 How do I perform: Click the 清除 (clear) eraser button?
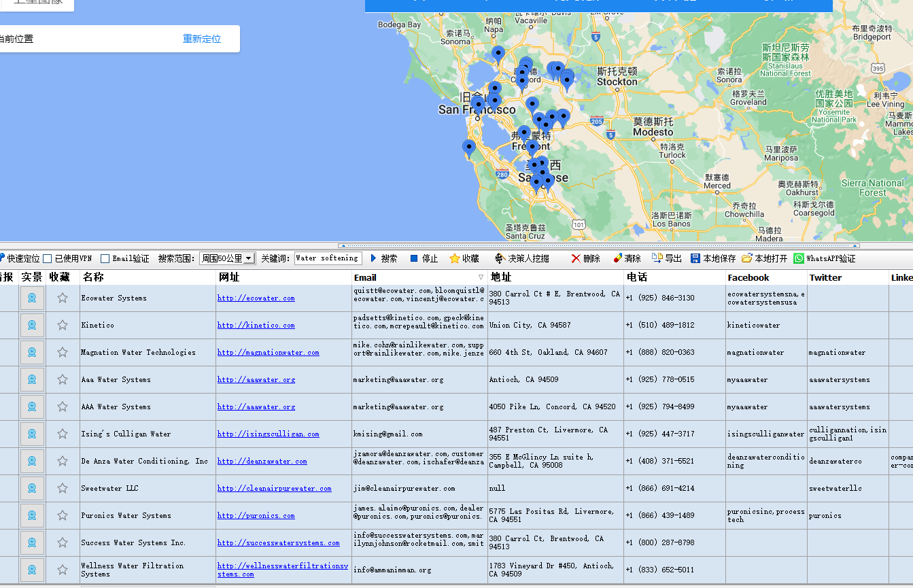tap(627, 258)
